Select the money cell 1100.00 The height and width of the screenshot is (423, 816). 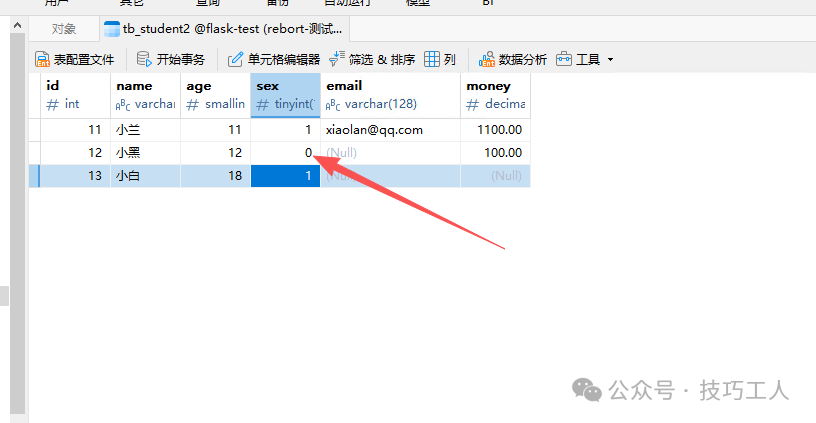(x=495, y=130)
